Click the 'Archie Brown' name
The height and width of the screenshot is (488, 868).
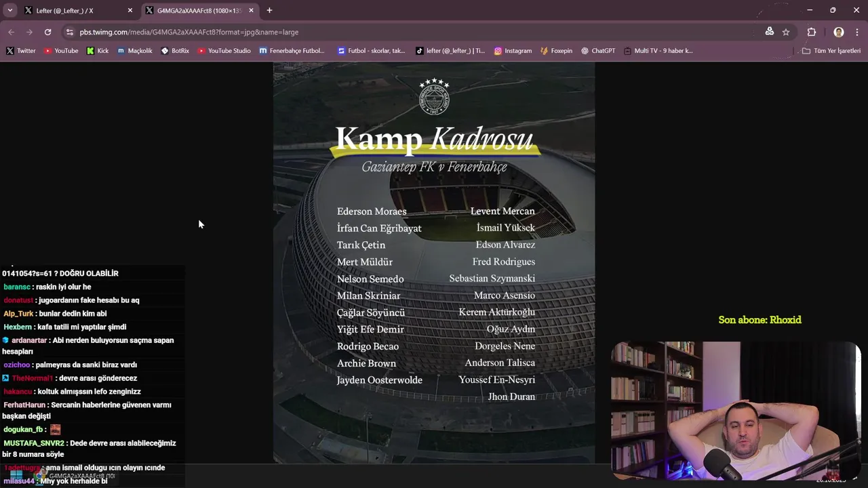(x=366, y=363)
